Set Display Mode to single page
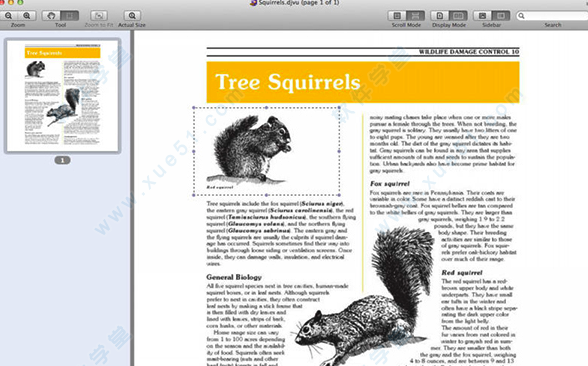 [440, 15]
